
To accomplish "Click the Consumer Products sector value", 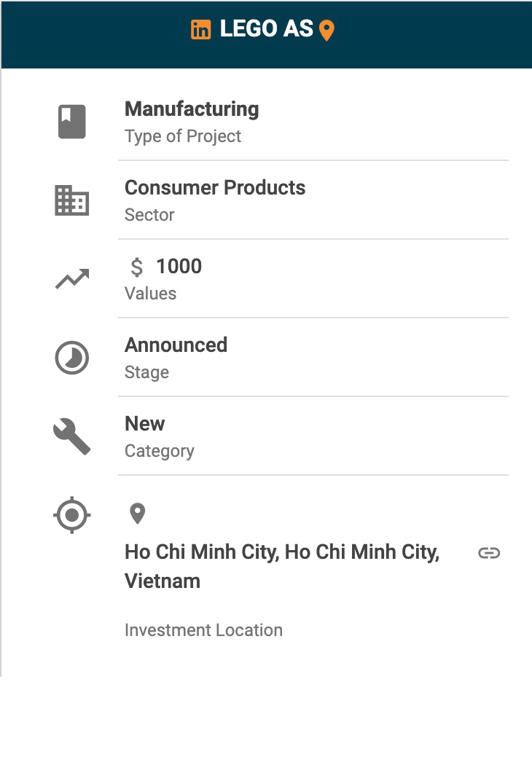I will pos(215,188).
